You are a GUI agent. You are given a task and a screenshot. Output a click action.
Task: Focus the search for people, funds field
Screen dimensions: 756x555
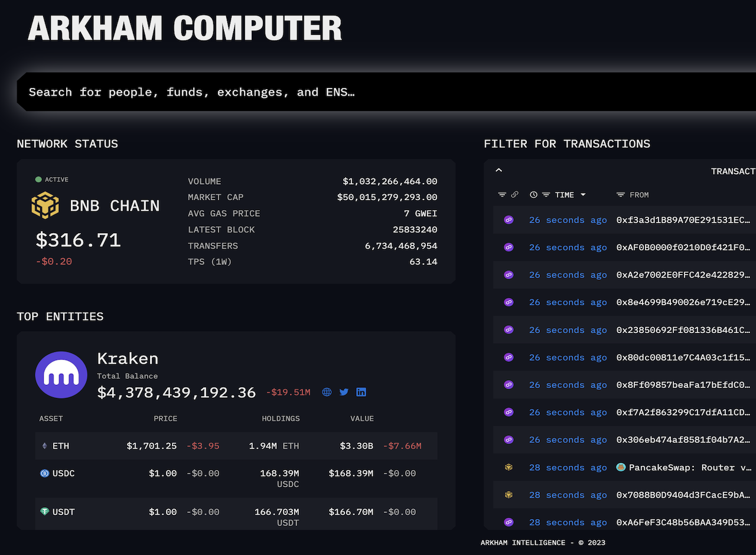(x=386, y=92)
